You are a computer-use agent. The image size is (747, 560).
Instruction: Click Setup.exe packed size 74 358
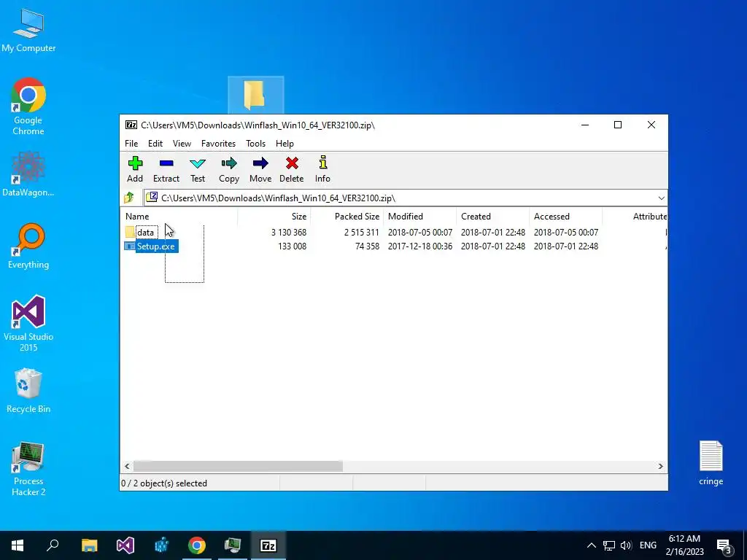[367, 246]
